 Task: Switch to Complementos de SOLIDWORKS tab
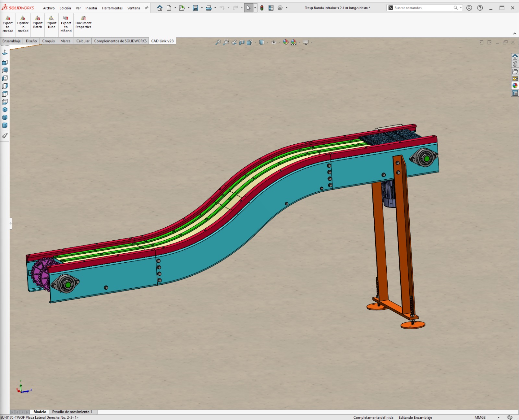coord(120,41)
